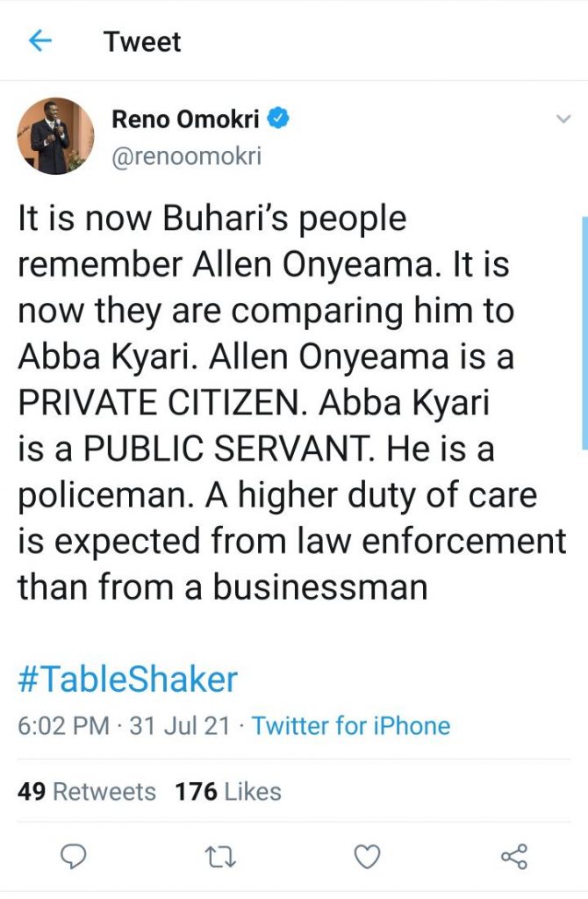Click the blue verified badge
Screen dimensions: 588x899
tap(279, 119)
